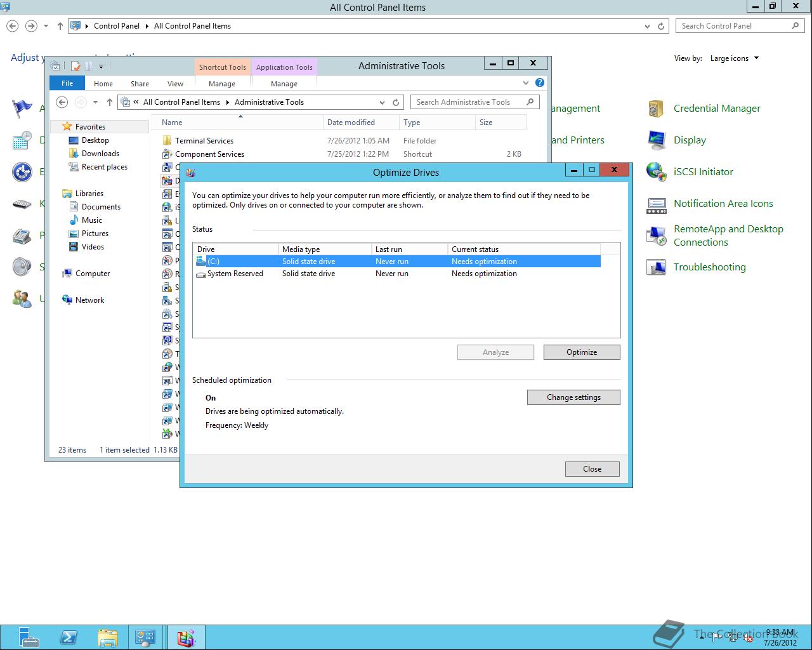Open Customize Quick Access Toolbar dropdown

click(101, 66)
